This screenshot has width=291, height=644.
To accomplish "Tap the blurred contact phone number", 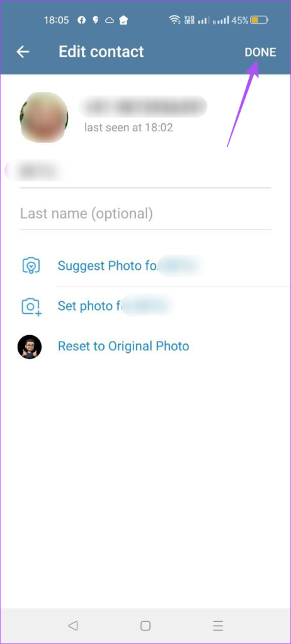I will tap(143, 107).
